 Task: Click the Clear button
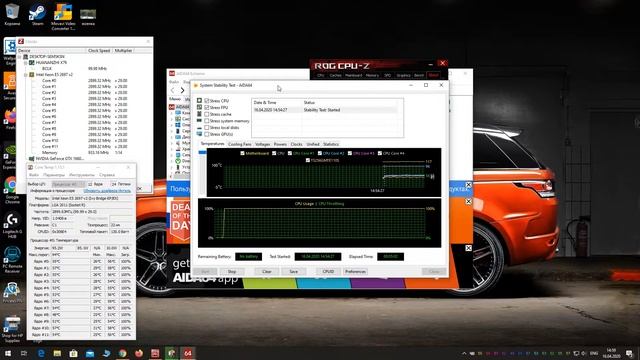(x=267, y=271)
